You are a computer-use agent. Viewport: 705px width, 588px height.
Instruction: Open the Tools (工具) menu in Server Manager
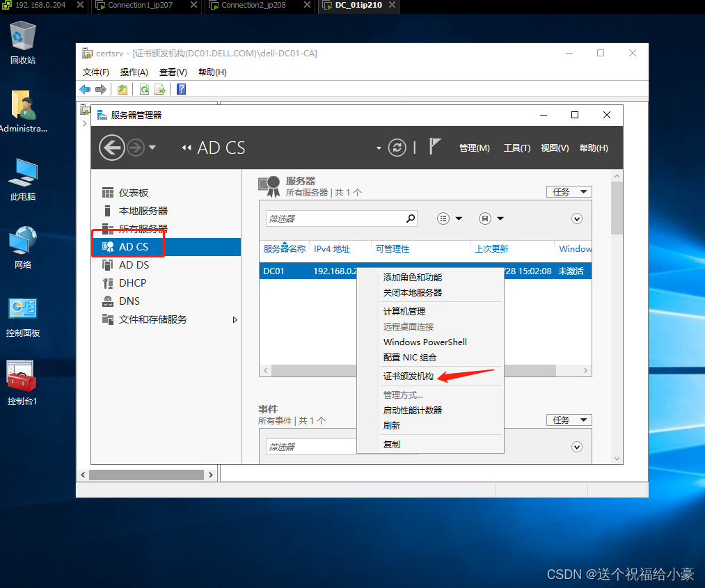516,148
